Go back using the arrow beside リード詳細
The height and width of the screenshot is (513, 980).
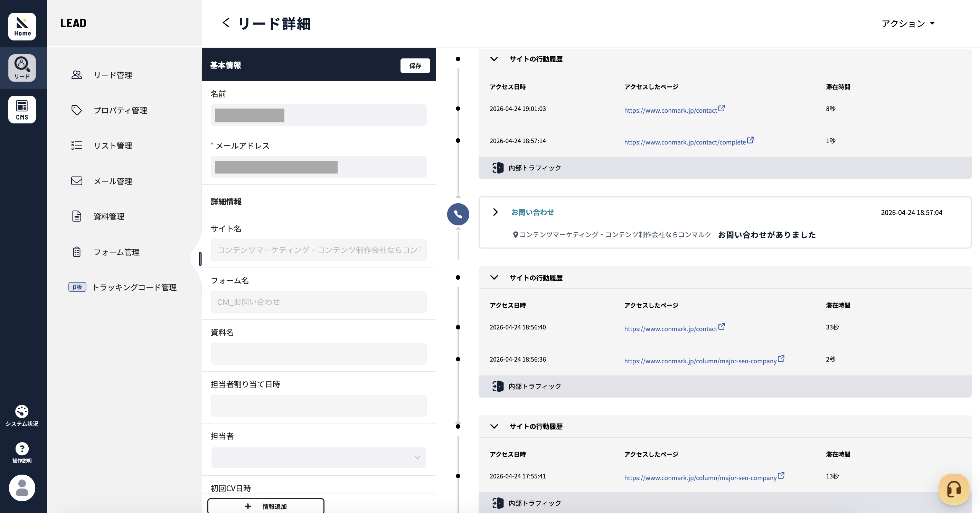click(226, 23)
